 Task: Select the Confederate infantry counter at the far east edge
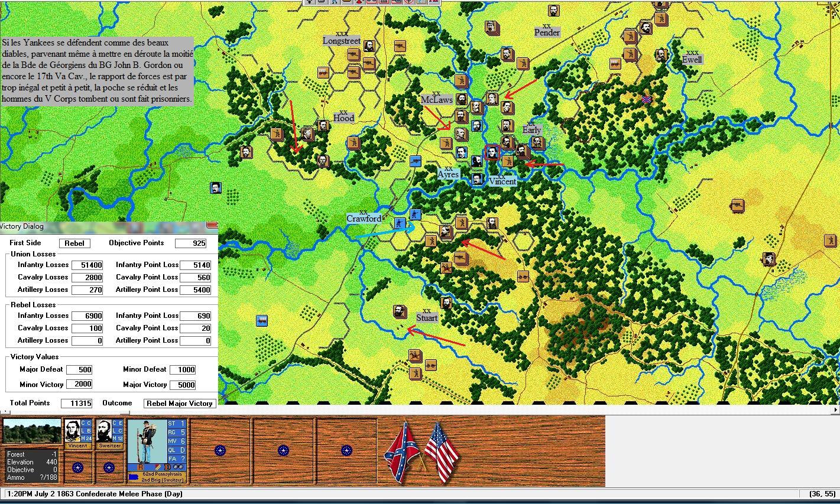[831, 241]
